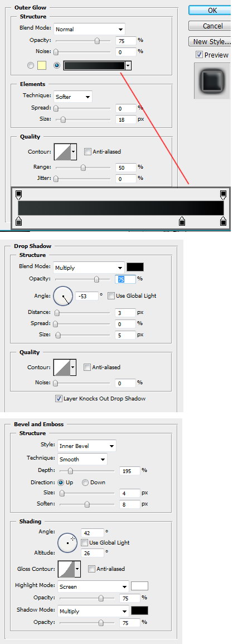The width and height of the screenshot is (233, 644).
Task: Click the OK button
Action: (x=210, y=10)
